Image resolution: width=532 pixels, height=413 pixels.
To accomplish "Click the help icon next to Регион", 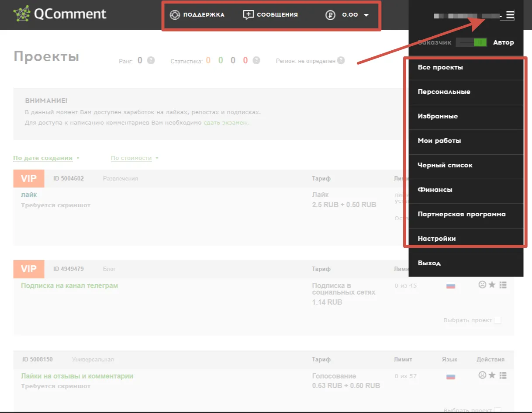I will 341,61.
